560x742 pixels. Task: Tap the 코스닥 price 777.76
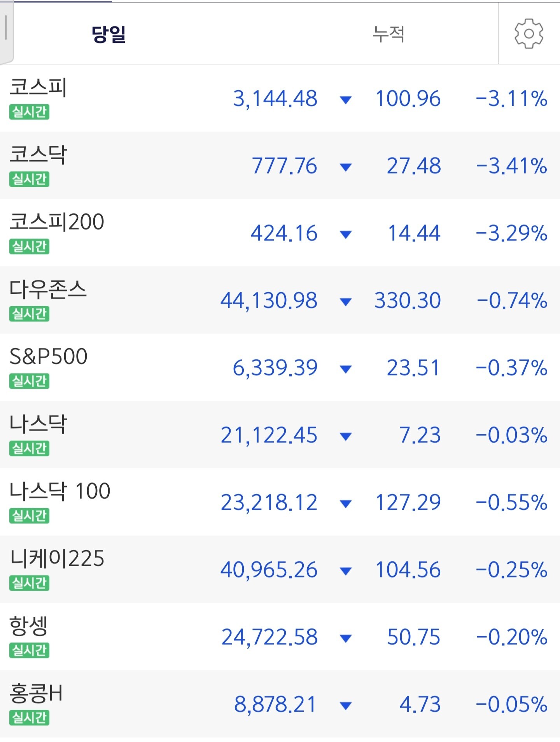pyautogui.click(x=284, y=166)
